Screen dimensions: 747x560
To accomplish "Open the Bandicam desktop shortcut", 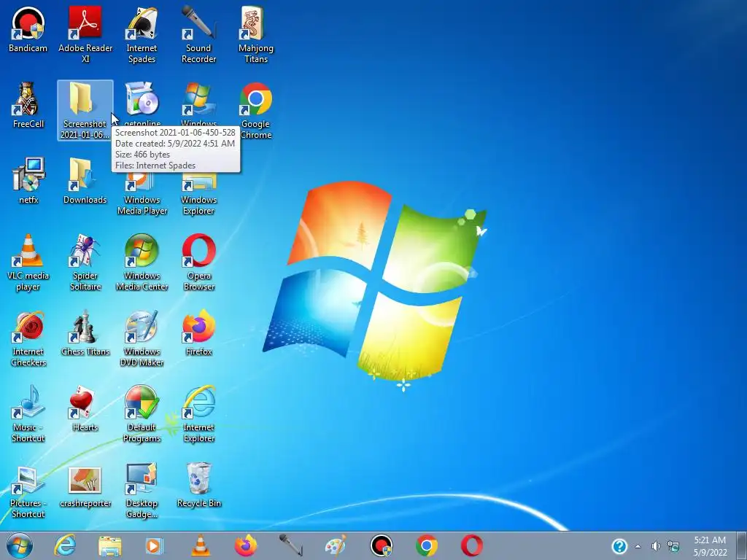I will tap(28, 29).
